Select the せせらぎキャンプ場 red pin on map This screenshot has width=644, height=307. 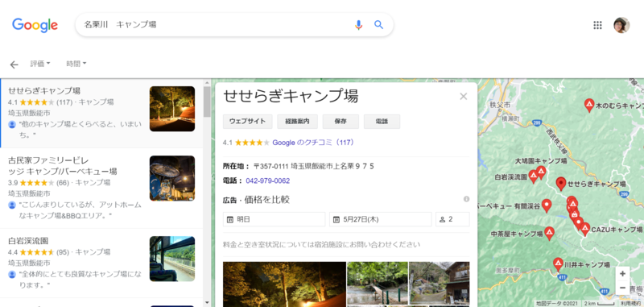tap(561, 183)
